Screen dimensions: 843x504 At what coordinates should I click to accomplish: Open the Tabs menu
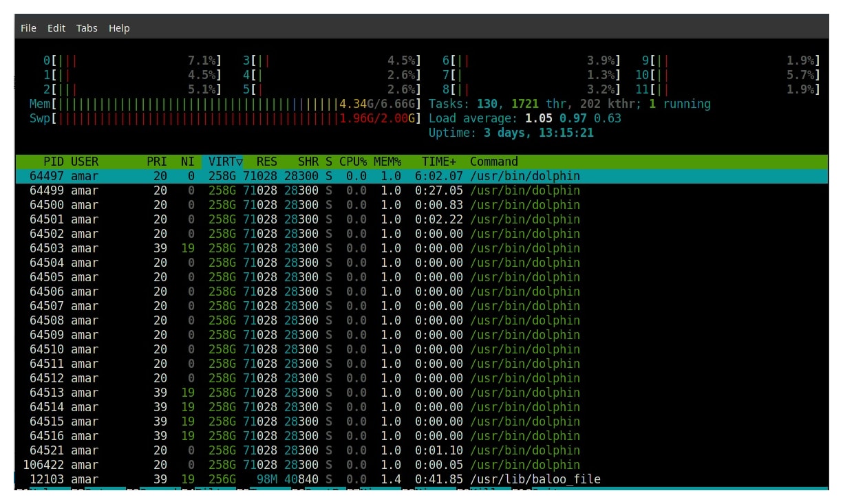tap(87, 28)
